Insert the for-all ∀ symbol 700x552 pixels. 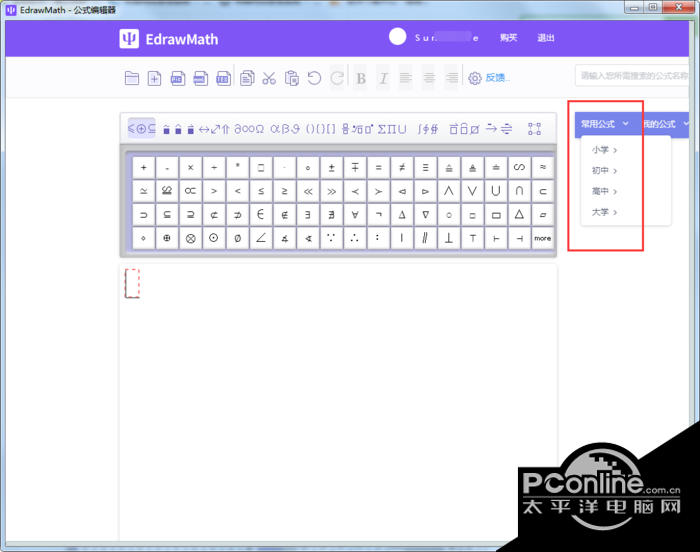pyautogui.click(x=355, y=215)
